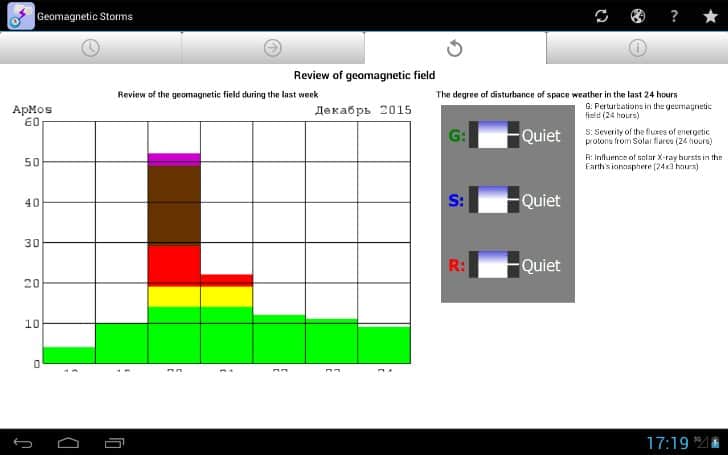The height and width of the screenshot is (455, 728).
Task: Open the info tab
Action: pyautogui.click(x=637, y=48)
